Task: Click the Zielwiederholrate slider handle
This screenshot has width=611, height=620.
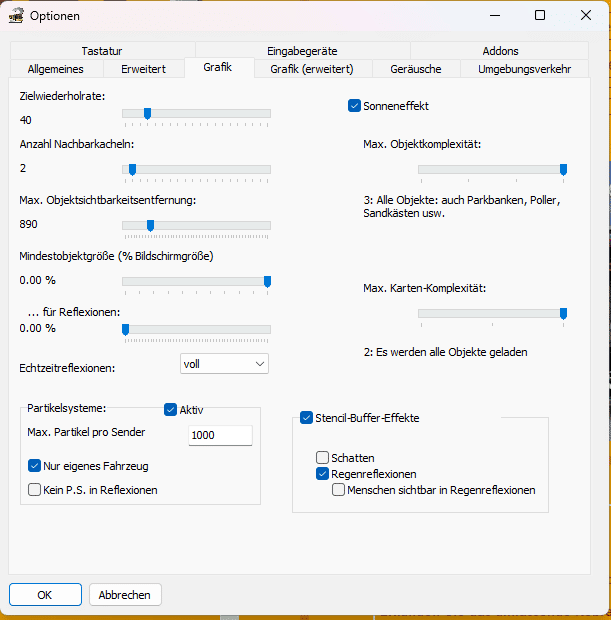Action: pos(147,114)
